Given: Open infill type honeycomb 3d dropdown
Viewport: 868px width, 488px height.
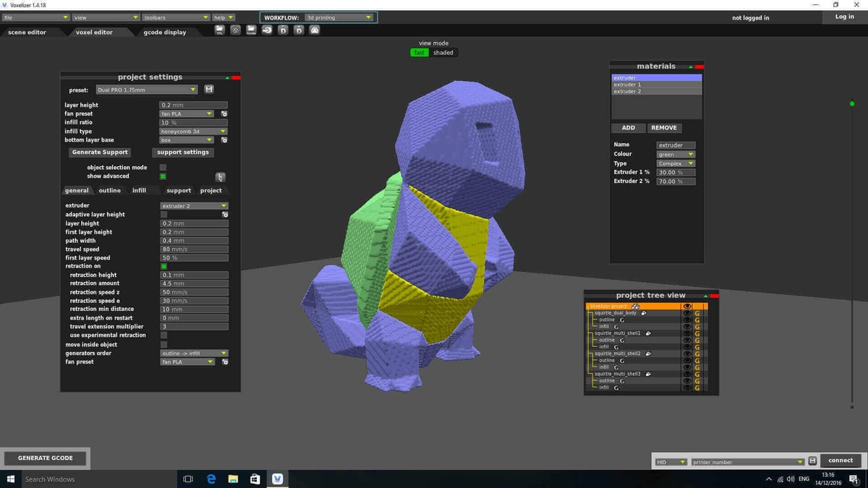Looking at the screenshot, I should point(193,132).
